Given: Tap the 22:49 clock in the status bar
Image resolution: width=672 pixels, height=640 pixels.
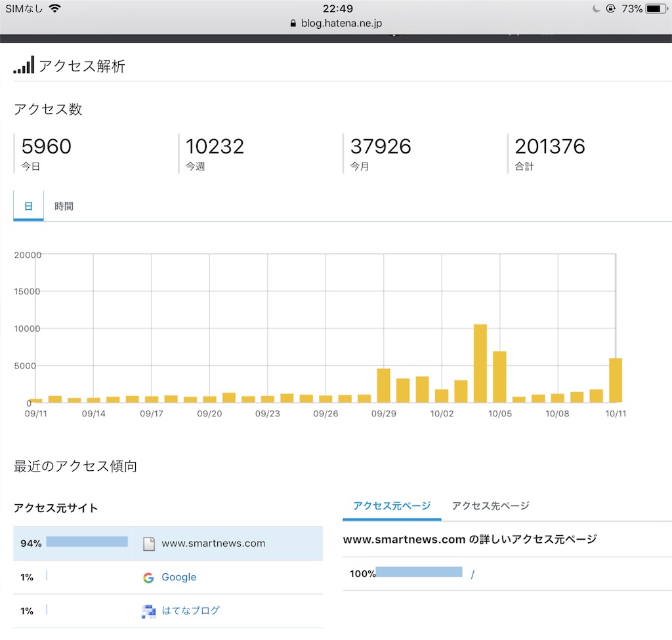Looking at the screenshot, I should click(x=338, y=9).
